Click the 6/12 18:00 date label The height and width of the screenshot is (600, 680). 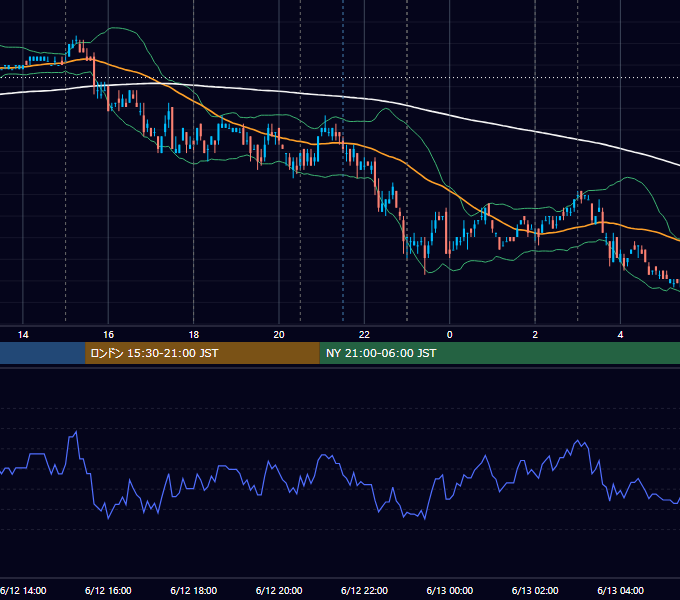194,590
